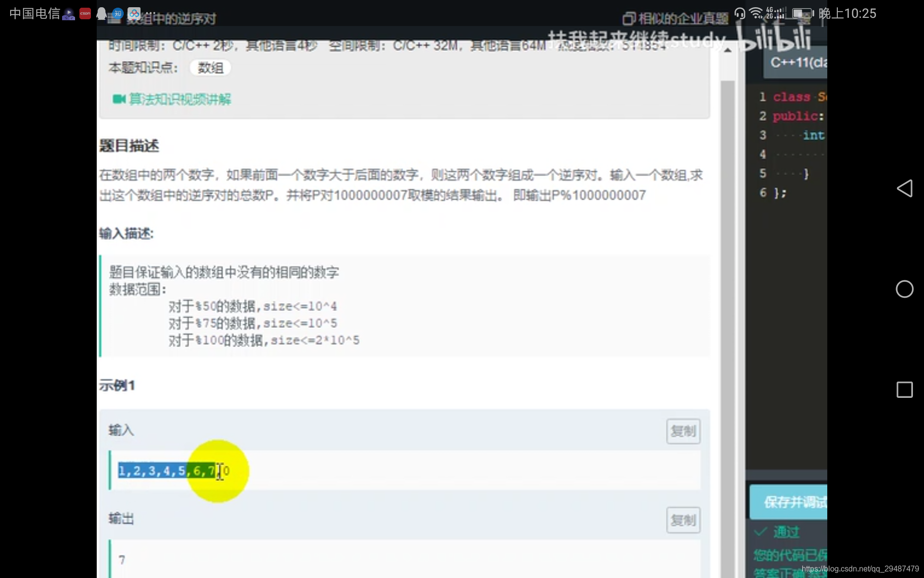The height and width of the screenshot is (578, 924).
Task: Click the line 对于%50的数据,size<=10^4
Action: [253, 306]
